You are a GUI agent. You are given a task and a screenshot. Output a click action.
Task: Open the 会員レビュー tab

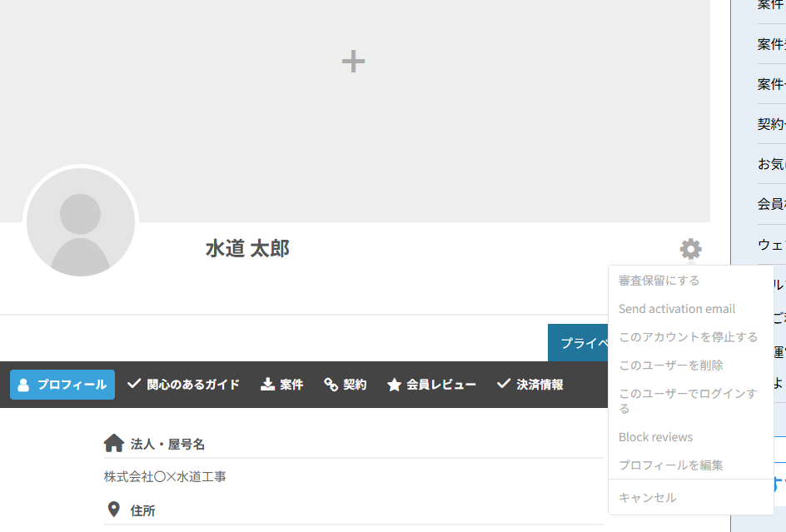431,385
